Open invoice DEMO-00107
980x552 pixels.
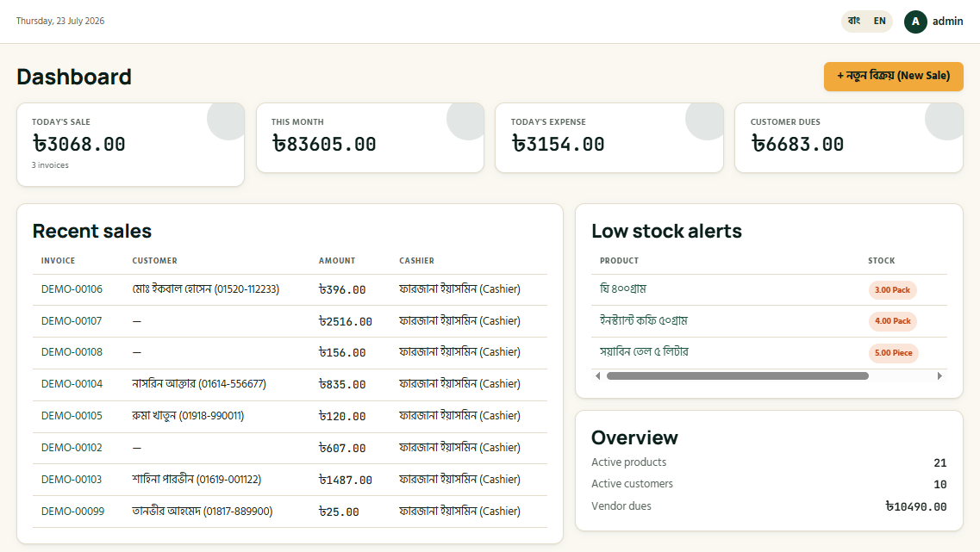coord(72,321)
